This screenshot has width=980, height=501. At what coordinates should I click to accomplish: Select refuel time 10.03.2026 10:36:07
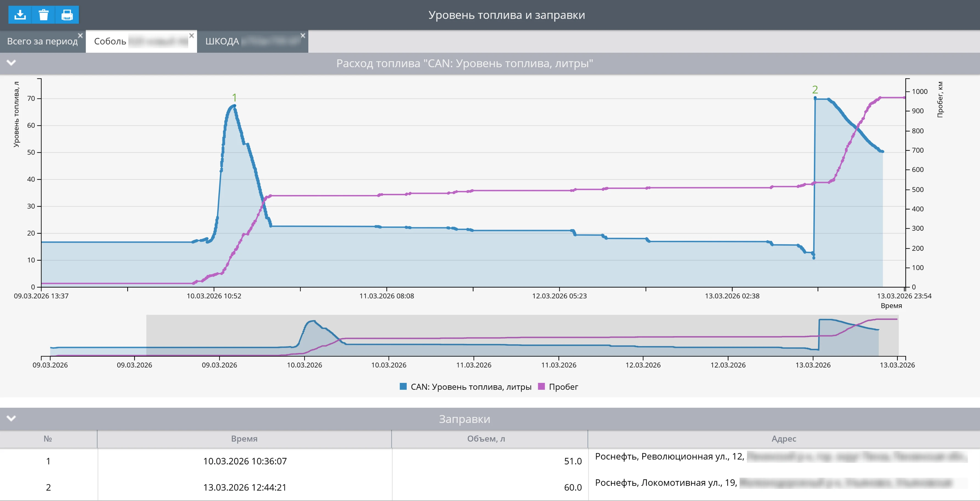pos(245,461)
